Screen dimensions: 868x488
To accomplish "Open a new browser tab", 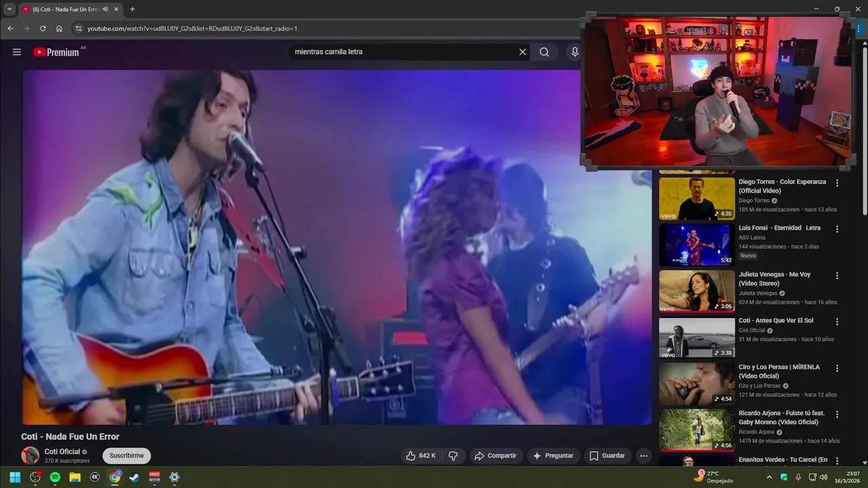I will [x=132, y=9].
